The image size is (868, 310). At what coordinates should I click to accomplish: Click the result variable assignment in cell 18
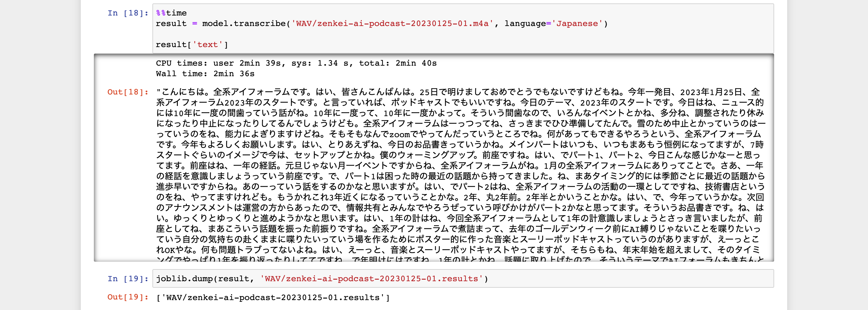(x=171, y=24)
